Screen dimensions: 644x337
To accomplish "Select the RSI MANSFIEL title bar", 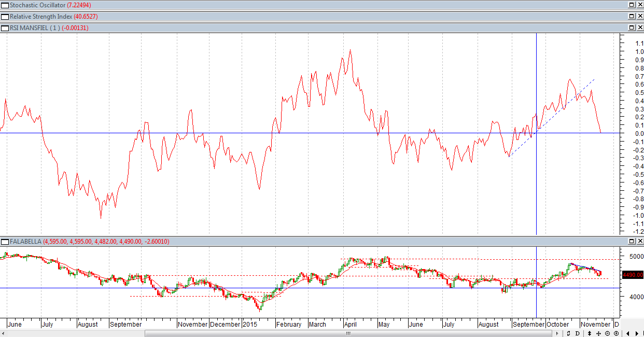I will pyautogui.click(x=311, y=28).
